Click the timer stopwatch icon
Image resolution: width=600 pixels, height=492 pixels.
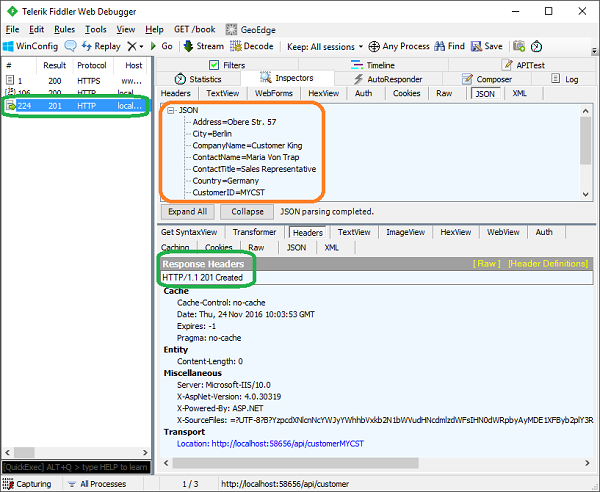tap(536, 46)
